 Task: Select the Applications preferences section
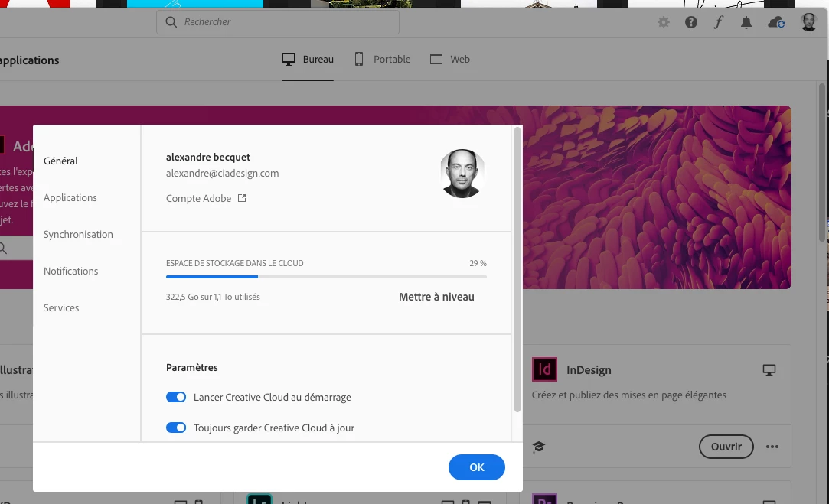tap(70, 197)
